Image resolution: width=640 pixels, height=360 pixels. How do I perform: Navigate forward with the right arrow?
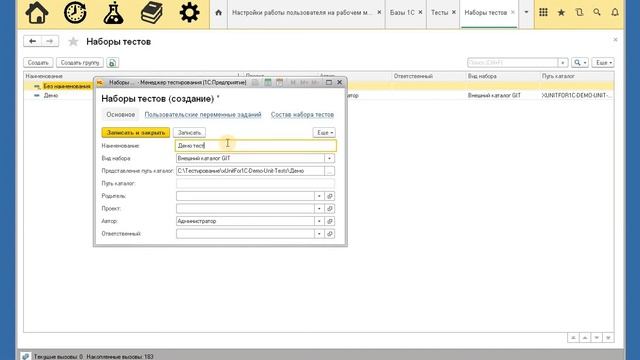pyautogui.click(x=50, y=41)
